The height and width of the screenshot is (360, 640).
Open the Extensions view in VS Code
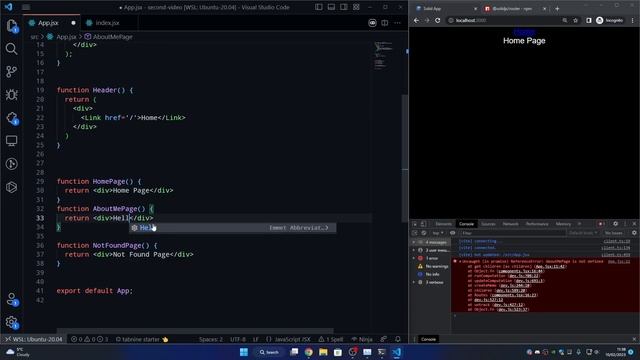11,118
